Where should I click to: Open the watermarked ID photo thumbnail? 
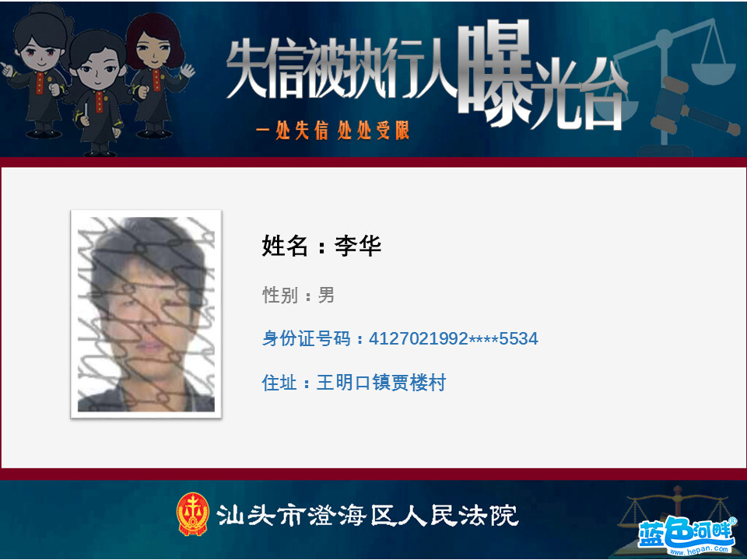coord(146,314)
